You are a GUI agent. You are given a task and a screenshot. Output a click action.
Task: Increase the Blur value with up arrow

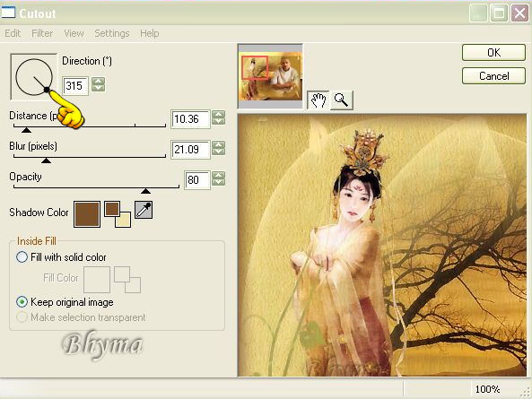[219, 144]
